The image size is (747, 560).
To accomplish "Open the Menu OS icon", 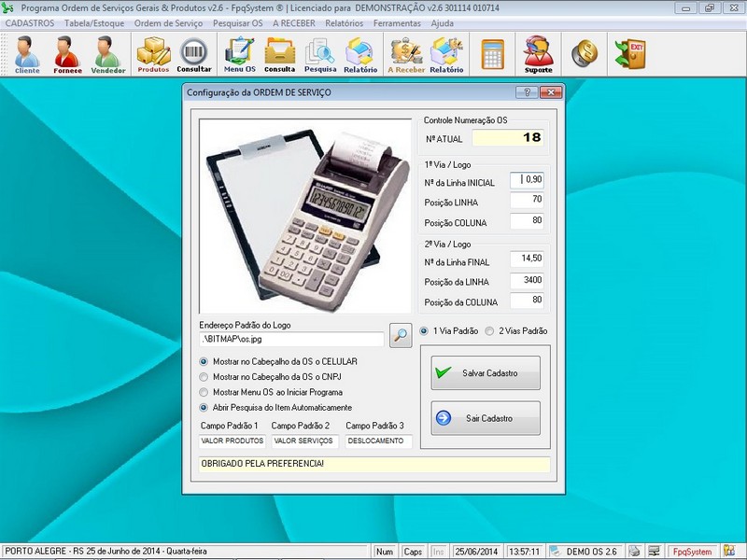I will coord(239,54).
